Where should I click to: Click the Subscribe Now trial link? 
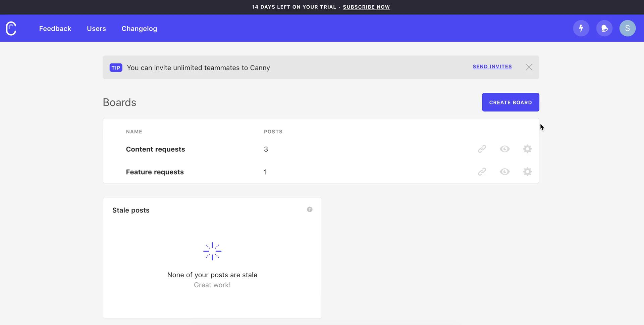[x=366, y=7]
